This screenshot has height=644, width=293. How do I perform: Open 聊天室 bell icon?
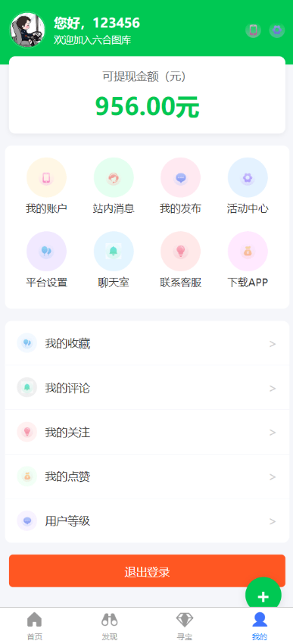click(x=114, y=252)
